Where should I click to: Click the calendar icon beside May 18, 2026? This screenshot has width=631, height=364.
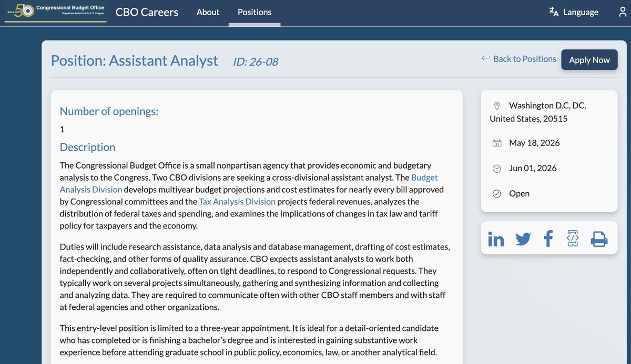tap(497, 143)
